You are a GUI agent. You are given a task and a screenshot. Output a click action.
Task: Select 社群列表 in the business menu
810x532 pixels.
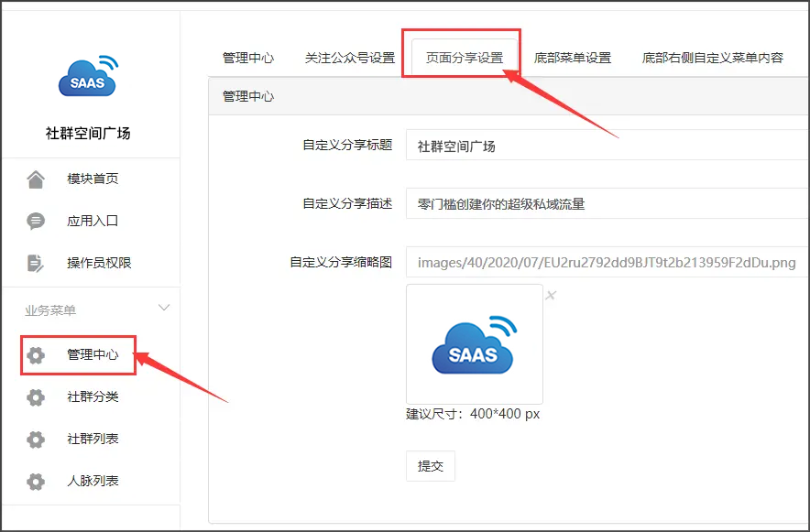click(x=91, y=440)
